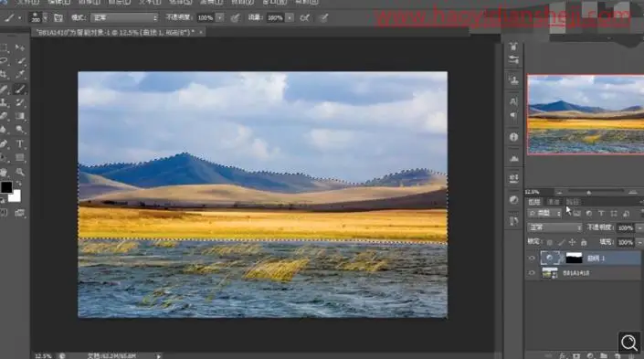This screenshot has height=359, width=644.
Task: Filter layers by adjustment layers
Action: pos(589,214)
